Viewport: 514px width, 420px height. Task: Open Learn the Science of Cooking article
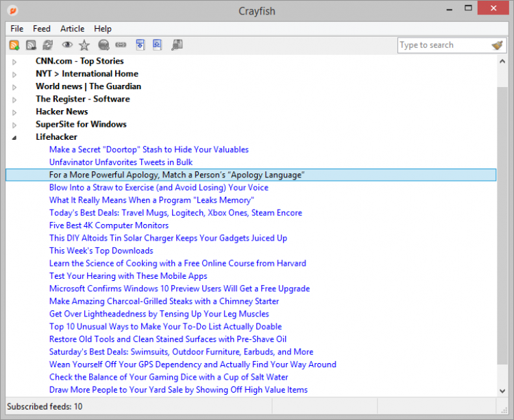pos(178,263)
